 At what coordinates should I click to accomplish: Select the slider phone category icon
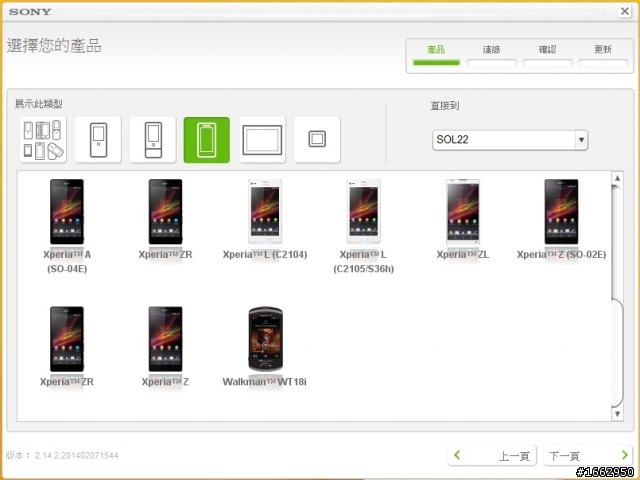[x=153, y=140]
